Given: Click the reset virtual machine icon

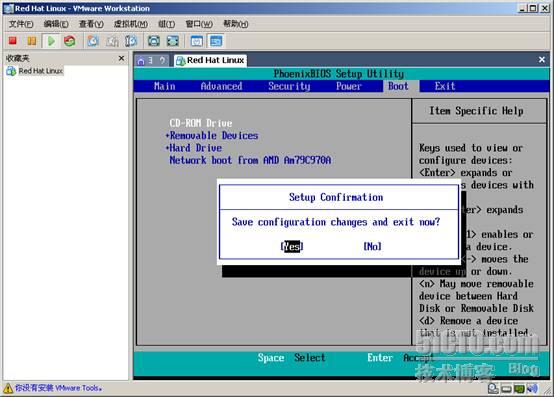Looking at the screenshot, I should tap(70, 41).
